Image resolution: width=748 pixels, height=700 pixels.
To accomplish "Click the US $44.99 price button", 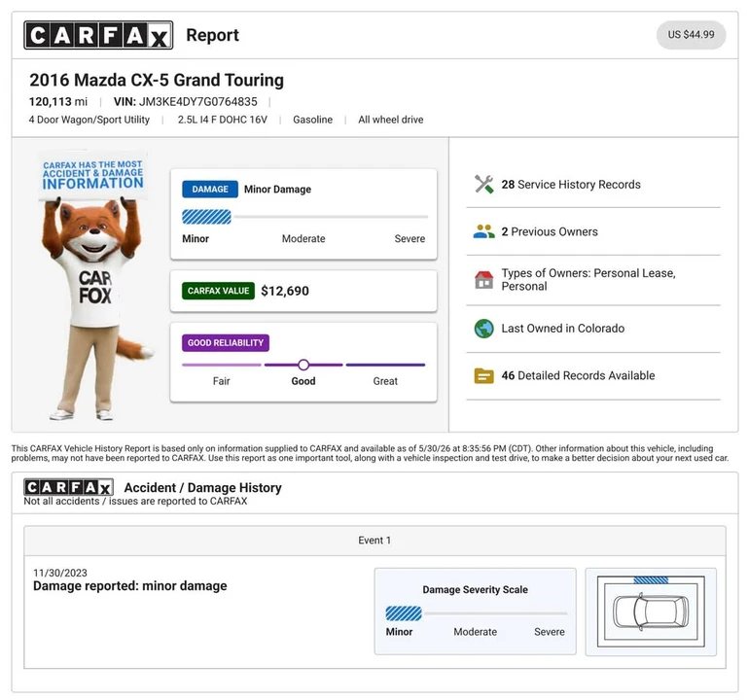I will point(691,35).
